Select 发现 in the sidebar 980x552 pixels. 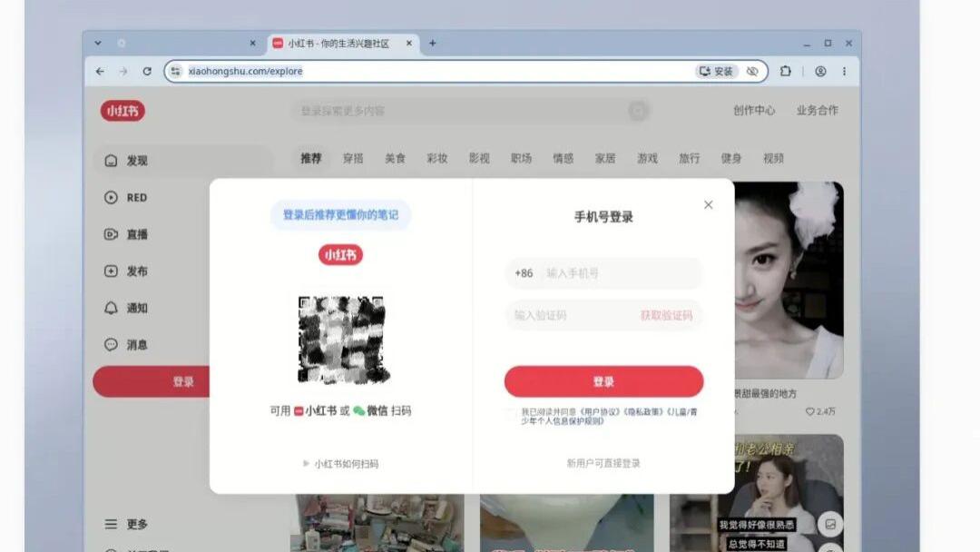tap(182, 161)
